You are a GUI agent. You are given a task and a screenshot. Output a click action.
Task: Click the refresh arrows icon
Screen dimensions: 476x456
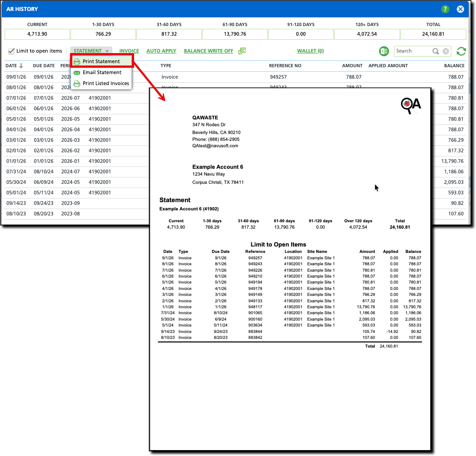pyautogui.click(x=461, y=51)
